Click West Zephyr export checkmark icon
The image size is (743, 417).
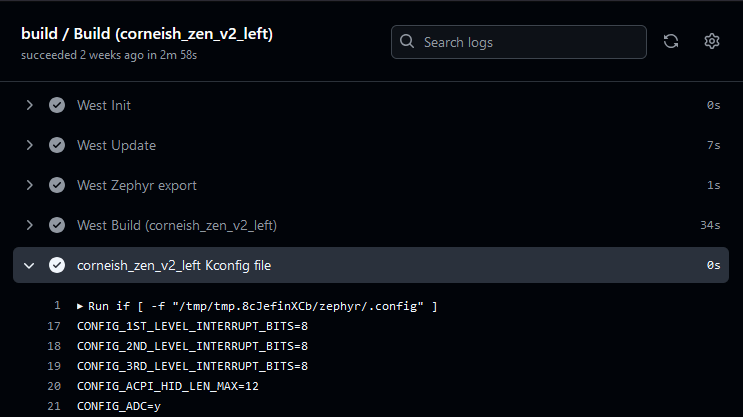[x=57, y=185]
